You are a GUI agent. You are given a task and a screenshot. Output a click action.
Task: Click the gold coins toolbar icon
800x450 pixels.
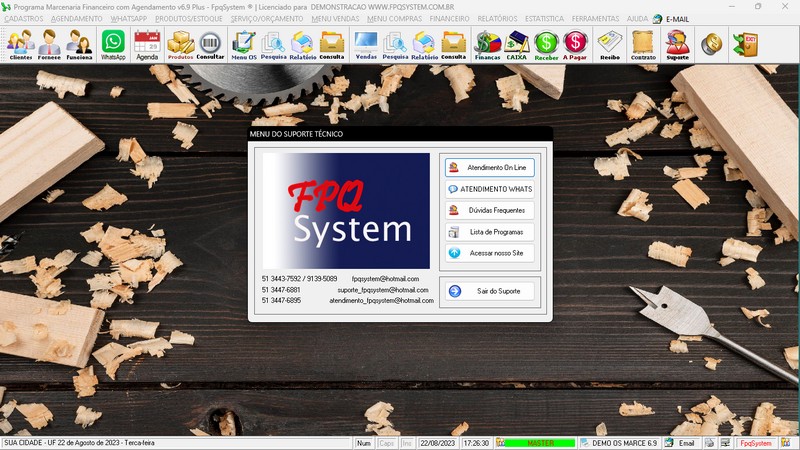[x=711, y=45]
